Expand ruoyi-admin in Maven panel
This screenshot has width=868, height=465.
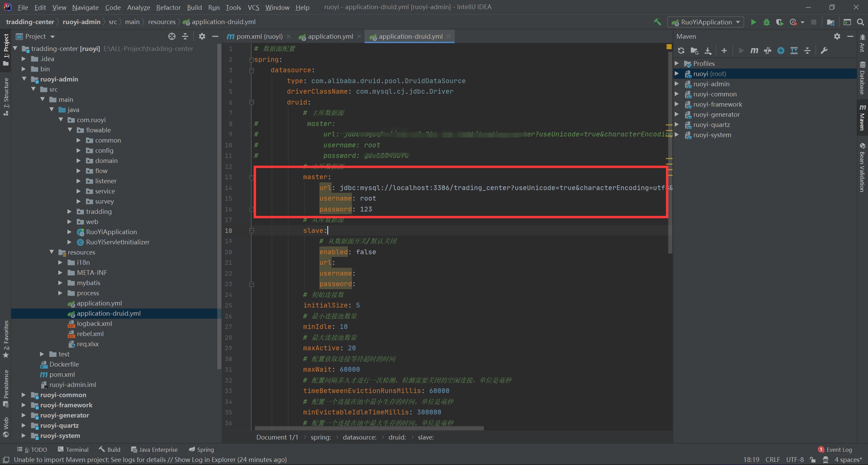(x=676, y=84)
